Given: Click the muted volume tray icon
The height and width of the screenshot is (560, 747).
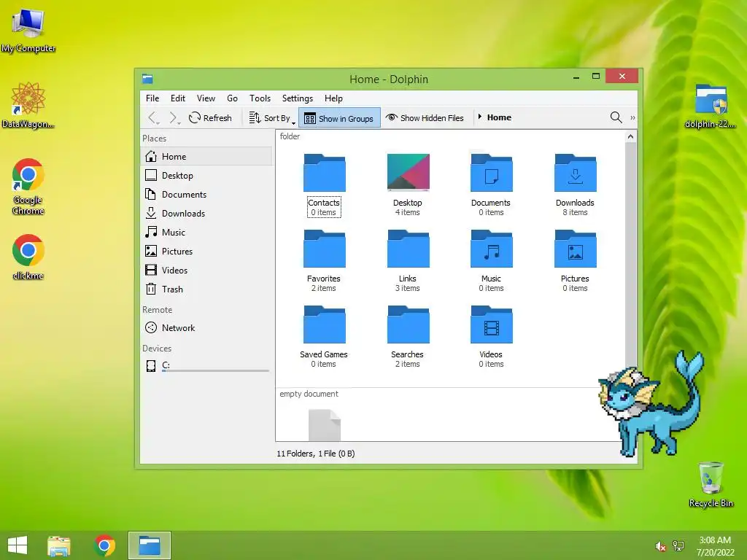Looking at the screenshot, I should coord(660,546).
